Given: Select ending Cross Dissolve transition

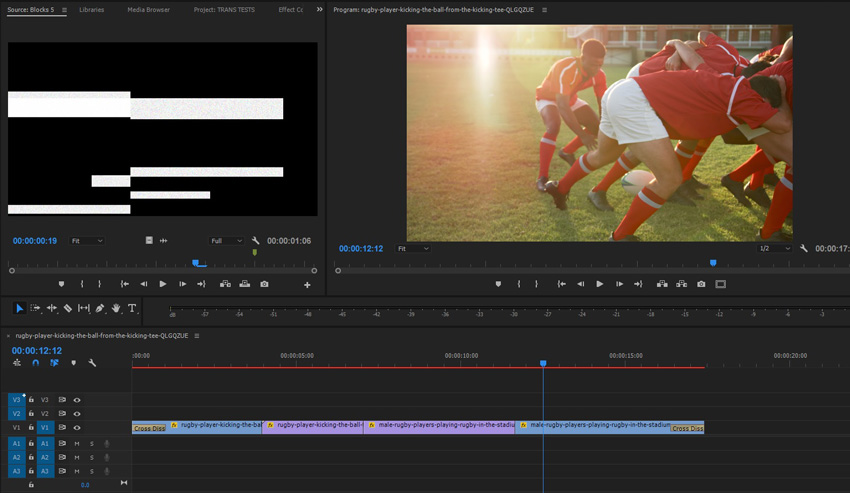Looking at the screenshot, I should (x=687, y=428).
